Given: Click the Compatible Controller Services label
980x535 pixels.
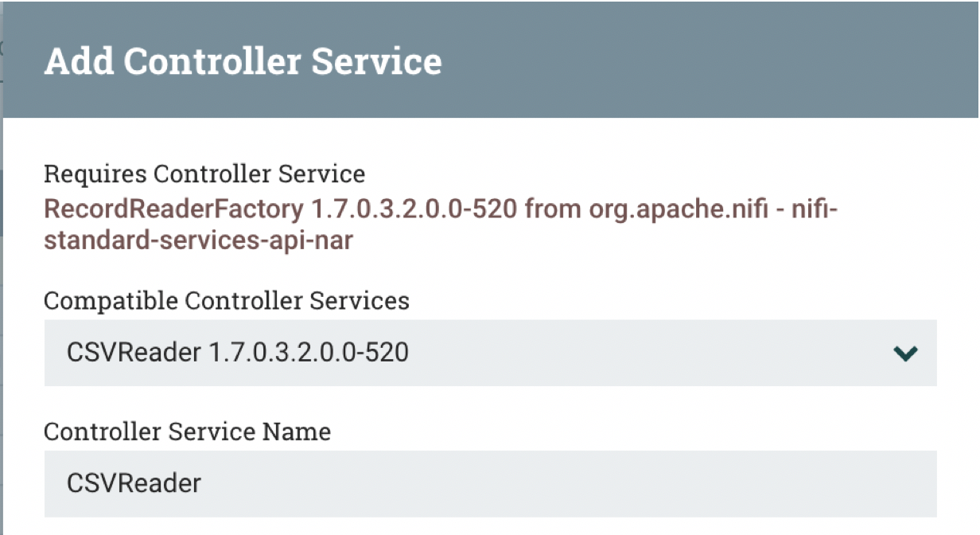Looking at the screenshot, I should point(227,301).
